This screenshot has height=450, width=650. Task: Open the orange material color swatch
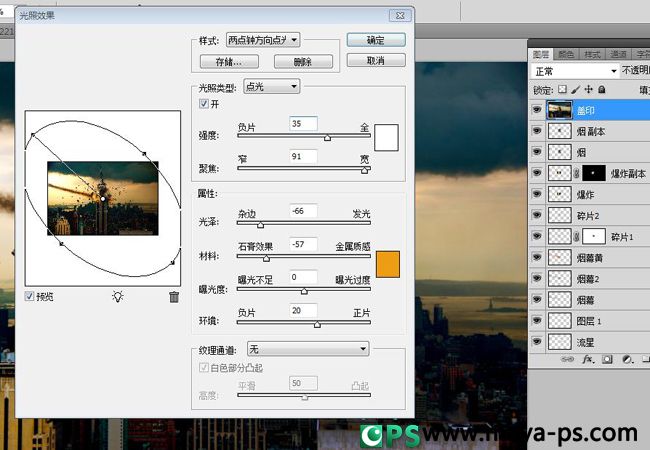pyautogui.click(x=386, y=263)
